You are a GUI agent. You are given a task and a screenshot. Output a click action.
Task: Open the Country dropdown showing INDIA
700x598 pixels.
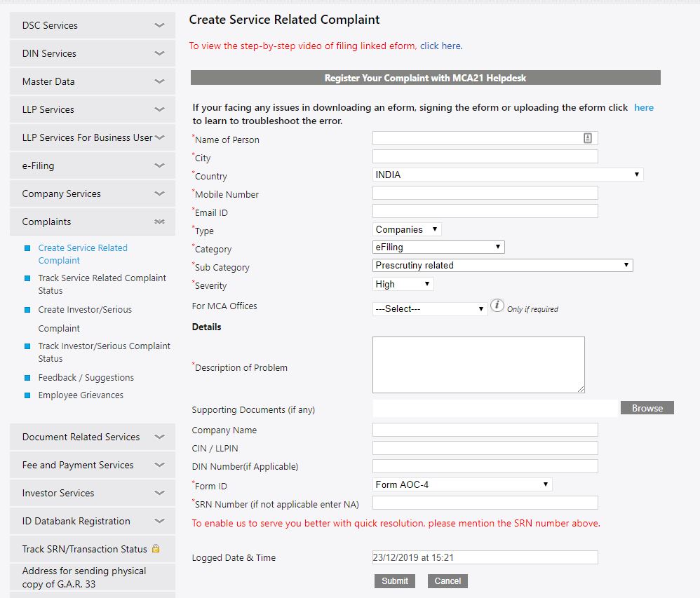coord(508,175)
